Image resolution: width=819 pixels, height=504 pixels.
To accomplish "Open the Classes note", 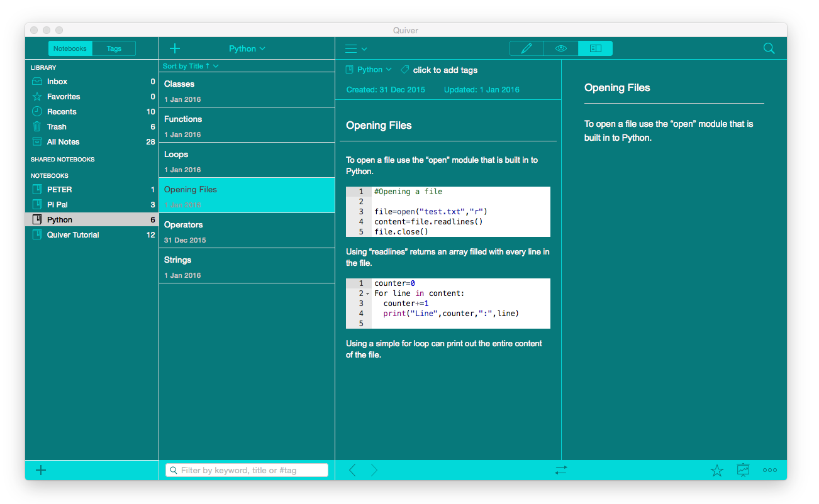I will click(x=247, y=90).
